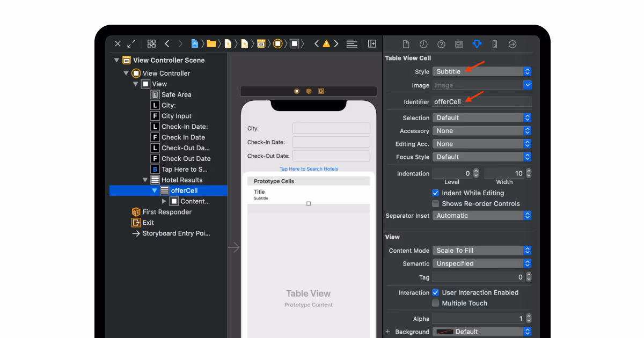Open the Editing Acc. dropdown
Image resolution: width=644 pixels, height=338 pixels.
click(482, 144)
